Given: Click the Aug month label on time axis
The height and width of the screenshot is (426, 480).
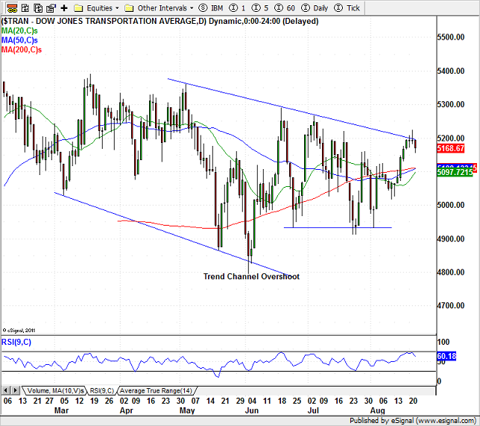Looking at the screenshot, I should [x=378, y=410].
